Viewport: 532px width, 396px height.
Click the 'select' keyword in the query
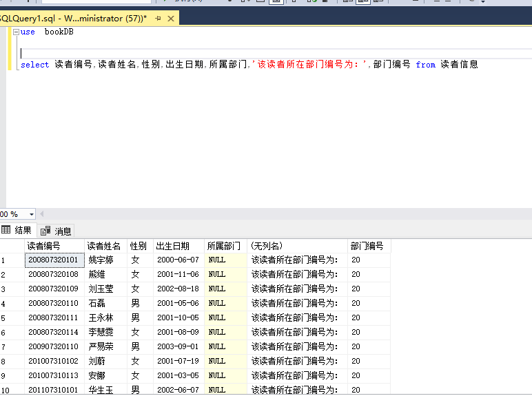click(x=34, y=65)
